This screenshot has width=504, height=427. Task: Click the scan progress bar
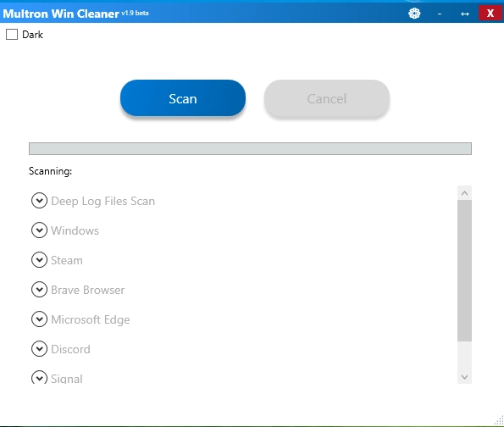(x=250, y=148)
